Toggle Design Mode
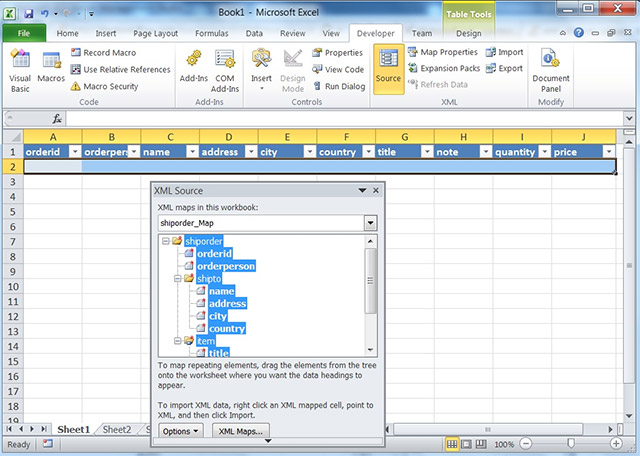The image size is (640, 456). [x=293, y=71]
